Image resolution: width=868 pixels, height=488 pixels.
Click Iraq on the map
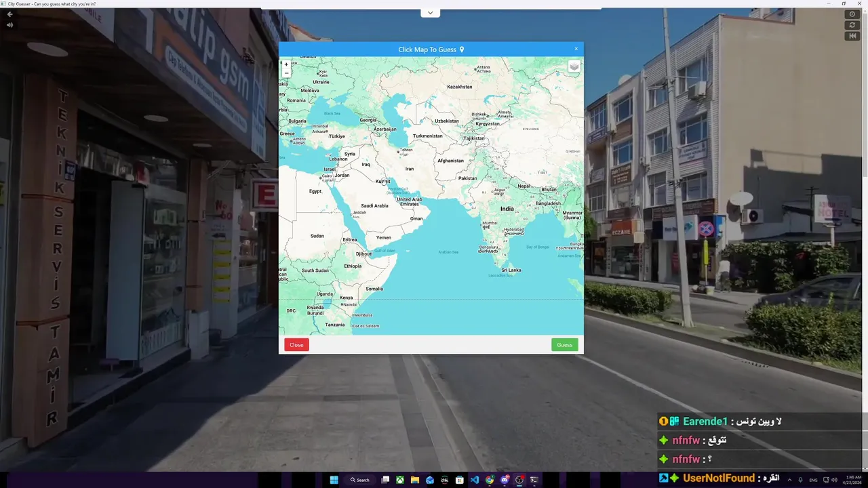(366, 165)
